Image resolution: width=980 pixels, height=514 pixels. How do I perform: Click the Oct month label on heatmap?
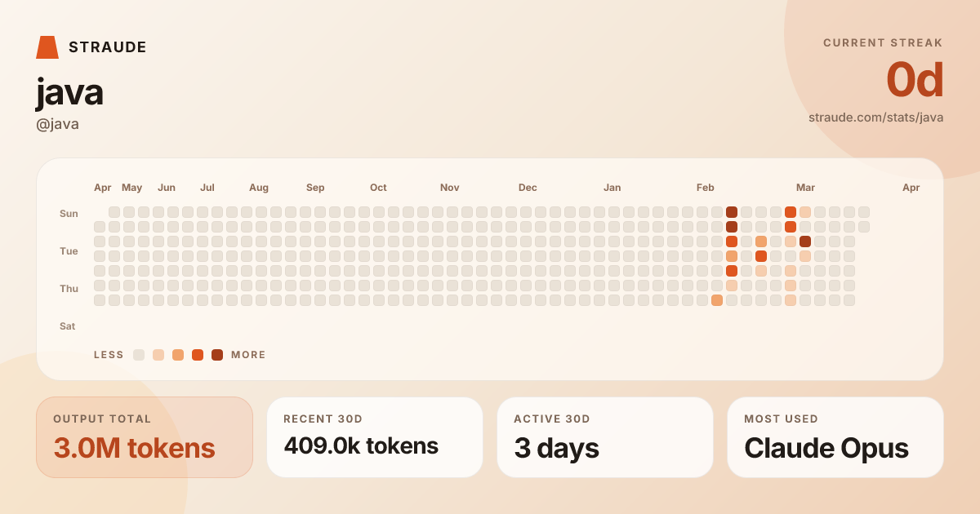(x=378, y=188)
